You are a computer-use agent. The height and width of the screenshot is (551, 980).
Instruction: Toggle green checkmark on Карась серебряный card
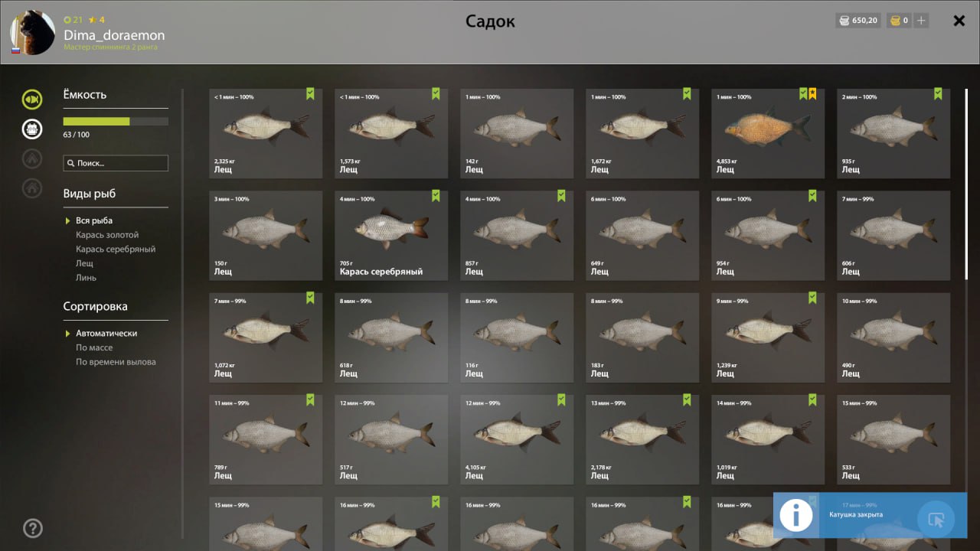(x=436, y=195)
